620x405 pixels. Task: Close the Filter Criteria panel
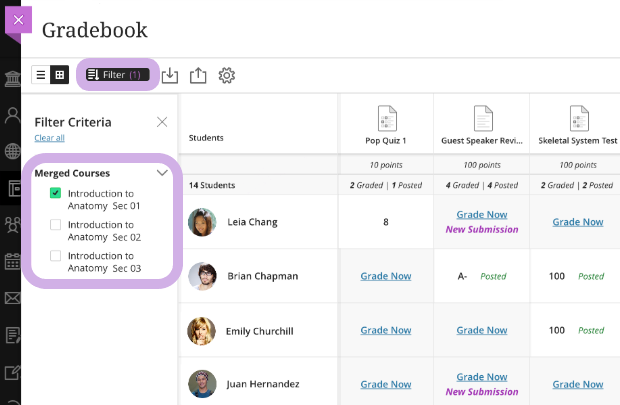tap(162, 122)
